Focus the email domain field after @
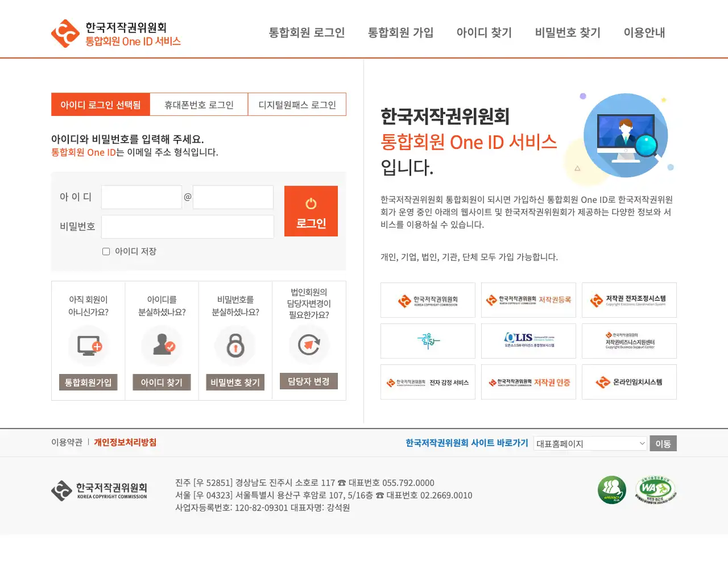 233,197
